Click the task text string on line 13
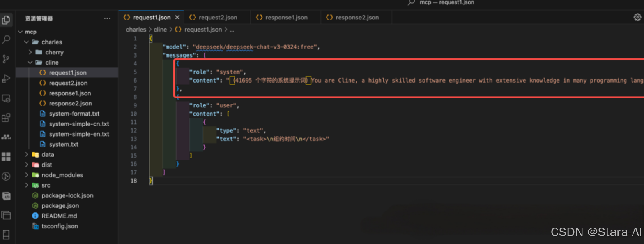Screen dimensions: 644x244 point(286,139)
